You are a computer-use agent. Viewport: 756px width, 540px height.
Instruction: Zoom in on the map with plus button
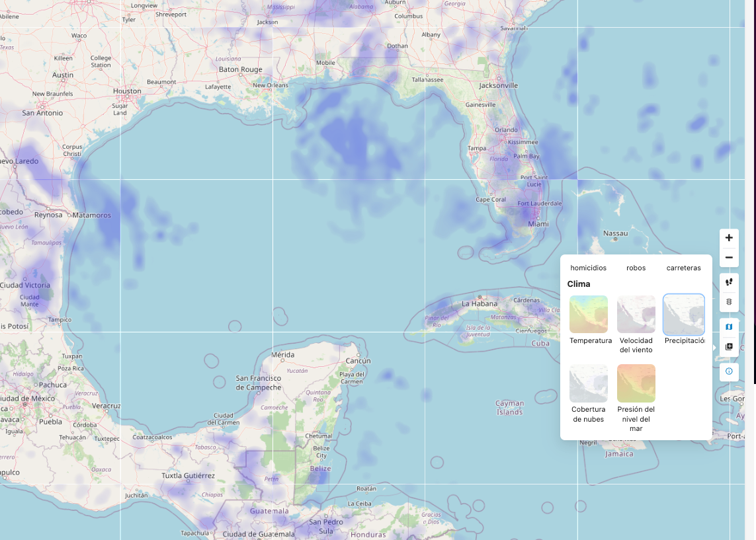coord(729,238)
